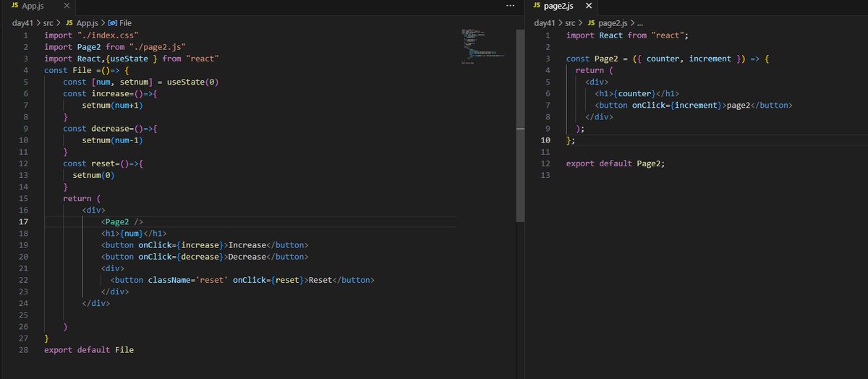The image size is (868, 379).
Task: Click line number 10 in page2.js editor
Action: (x=545, y=140)
